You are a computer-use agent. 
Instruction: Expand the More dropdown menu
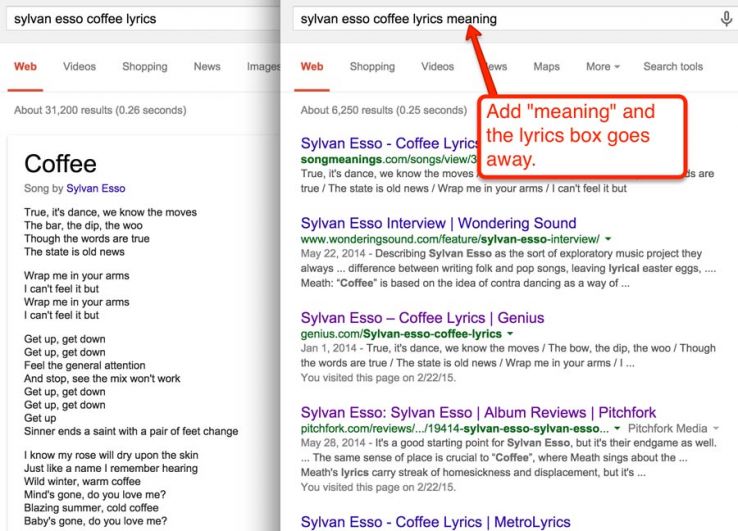[602, 67]
